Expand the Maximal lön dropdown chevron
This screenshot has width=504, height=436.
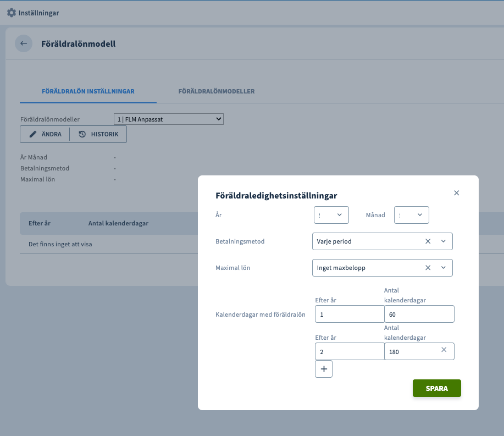(x=444, y=268)
